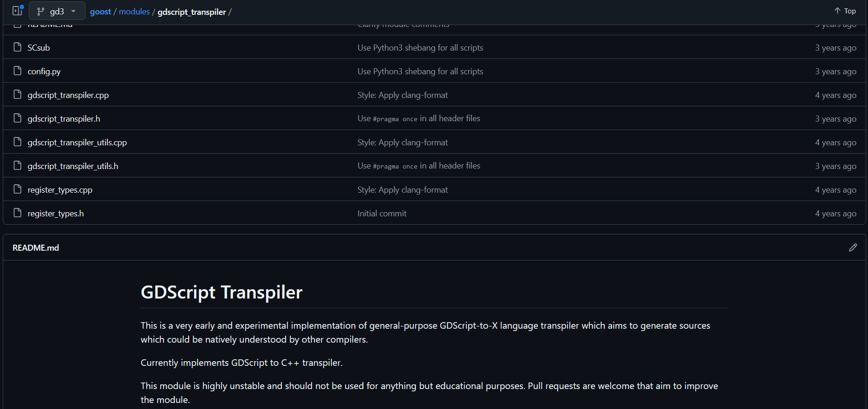The height and width of the screenshot is (409, 868).
Task: Click the pencil icon to edit README.md
Action: (x=853, y=247)
